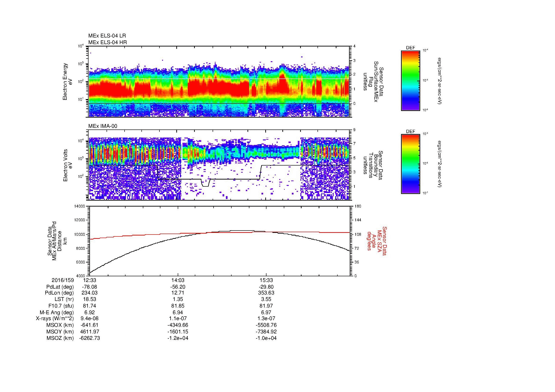This screenshot has height=392, width=555.
Task: Click the "MSOX (km)" row label
Action: coord(60,325)
